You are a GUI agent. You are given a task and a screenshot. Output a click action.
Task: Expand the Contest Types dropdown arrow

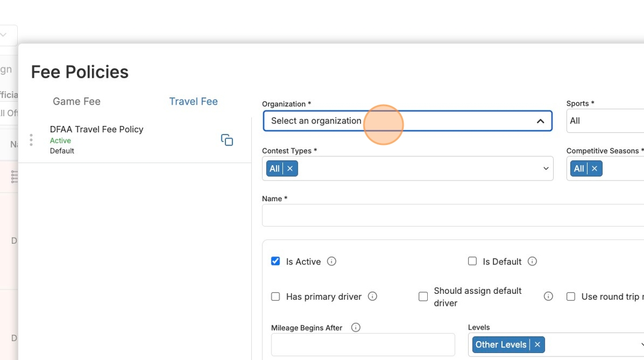point(545,168)
